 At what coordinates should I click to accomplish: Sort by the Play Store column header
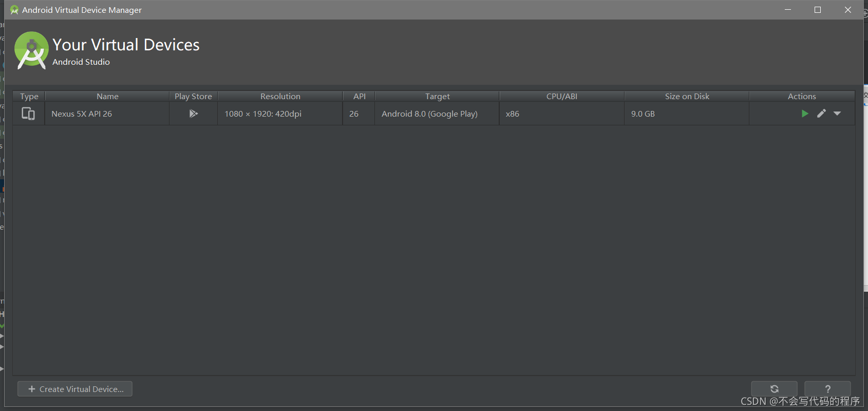193,96
